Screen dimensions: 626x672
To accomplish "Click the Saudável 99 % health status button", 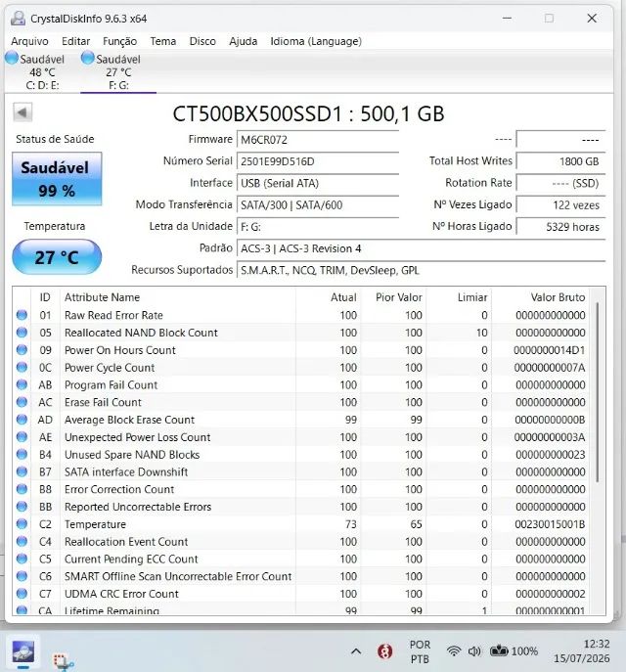I will [x=57, y=179].
